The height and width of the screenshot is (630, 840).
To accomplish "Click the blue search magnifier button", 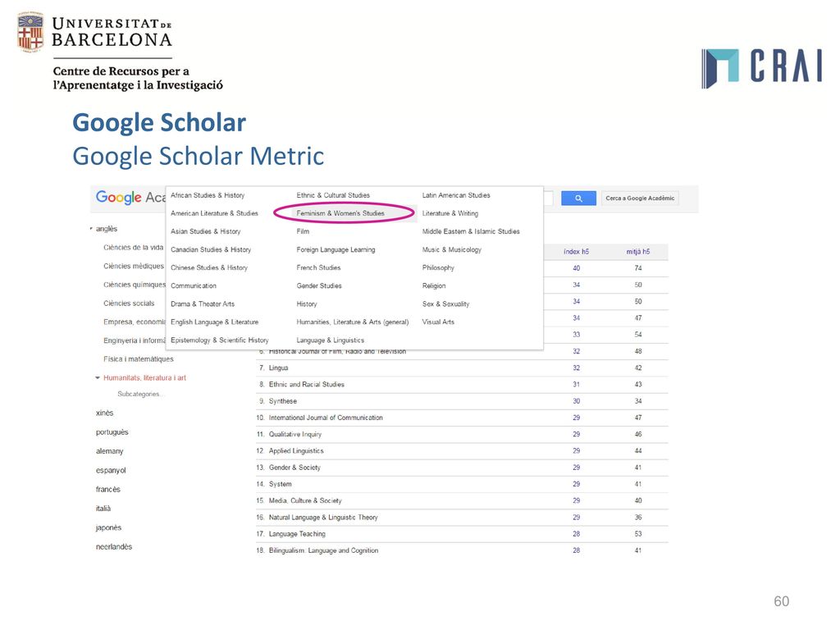I will pyautogui.click(x=578, y=199).
